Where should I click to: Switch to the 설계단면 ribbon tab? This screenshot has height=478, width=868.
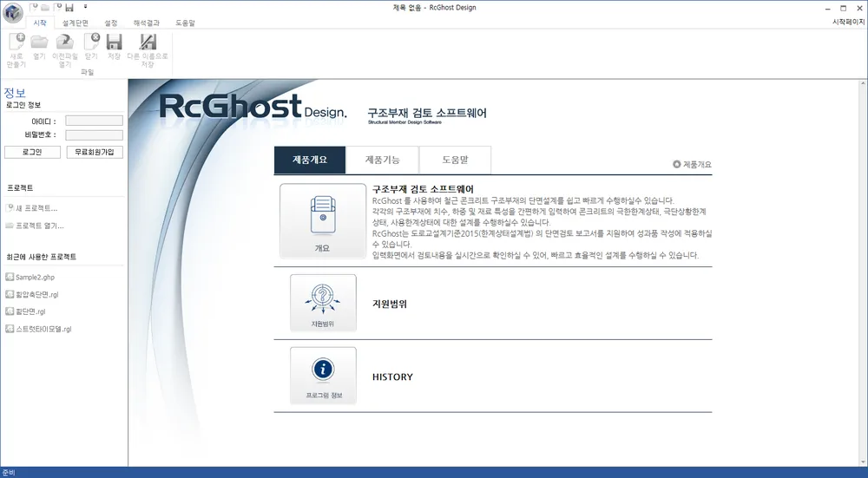tap(76, 23)
